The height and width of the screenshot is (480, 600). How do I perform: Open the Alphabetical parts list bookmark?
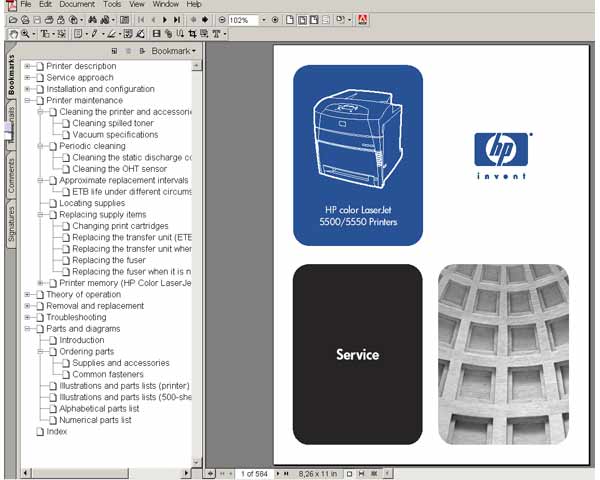[x=99, y=409]
